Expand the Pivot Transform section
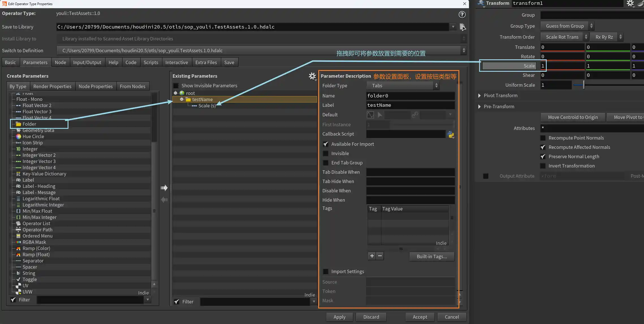This screenshot has height=324, width=644. pos(479,95)
